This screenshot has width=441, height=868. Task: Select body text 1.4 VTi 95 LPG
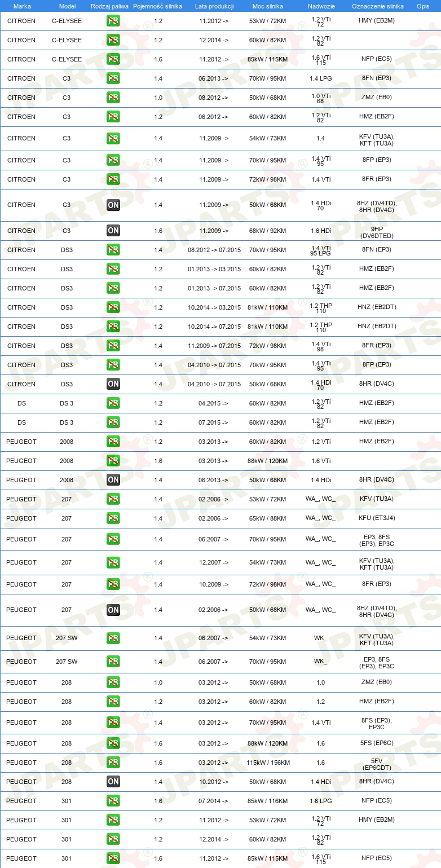tap(320, 251)
